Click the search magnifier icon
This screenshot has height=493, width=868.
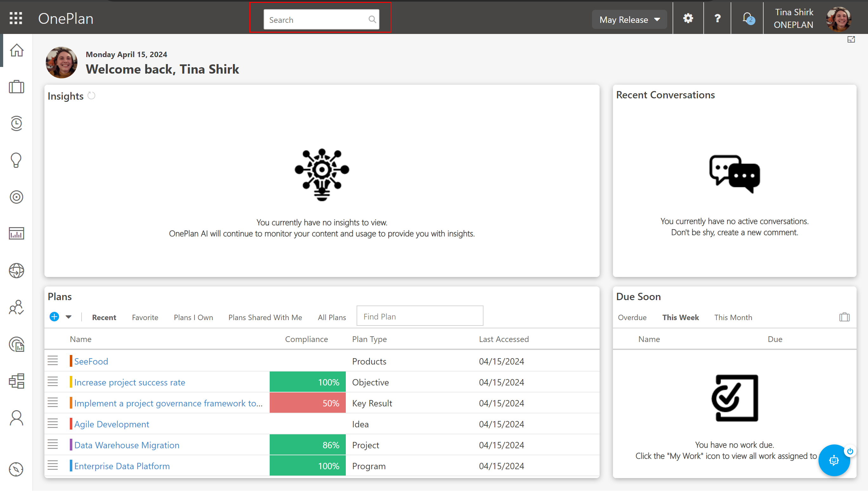pos(372,20)
